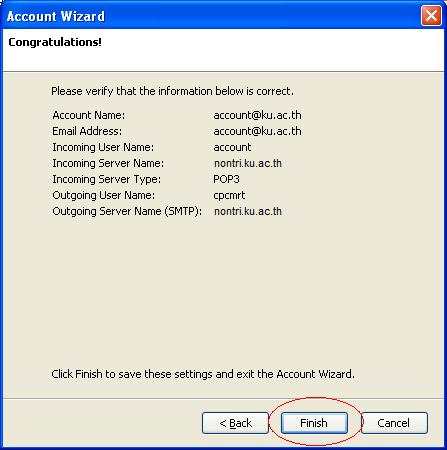Click the Email Address value account@ku.ac.th
The width and height of the screenshot is (447, 450).
click(257, 131)
